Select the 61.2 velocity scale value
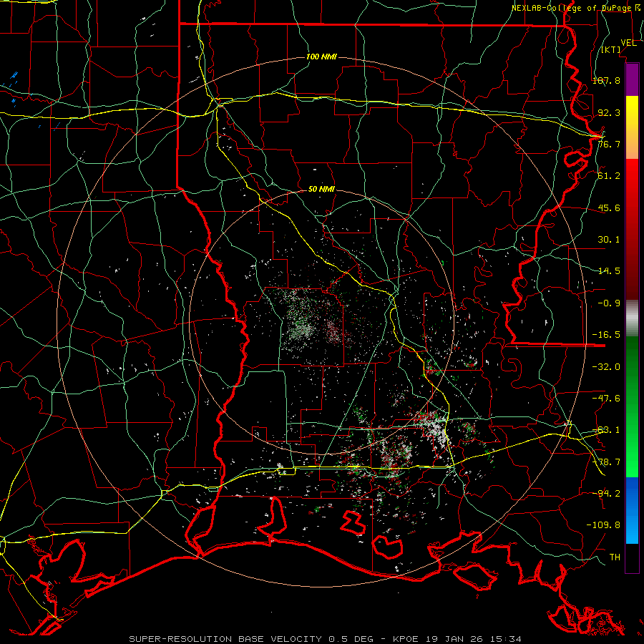This screenshot has width=644, height=644. 609,176
